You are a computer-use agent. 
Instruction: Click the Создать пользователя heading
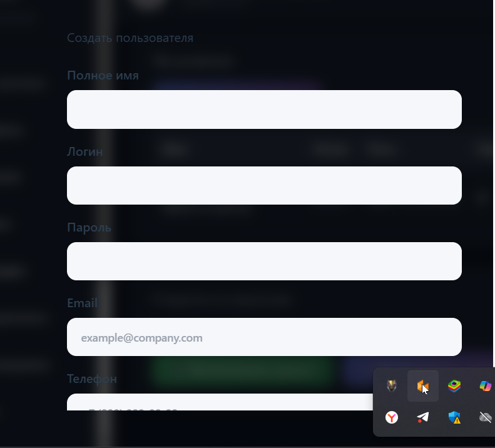pos(130,38)
